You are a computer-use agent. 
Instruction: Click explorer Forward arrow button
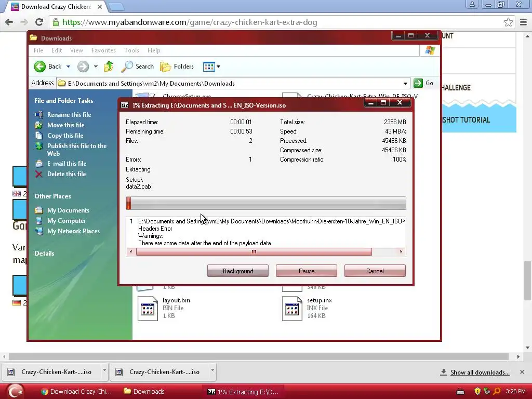click(x=83, y=66)
